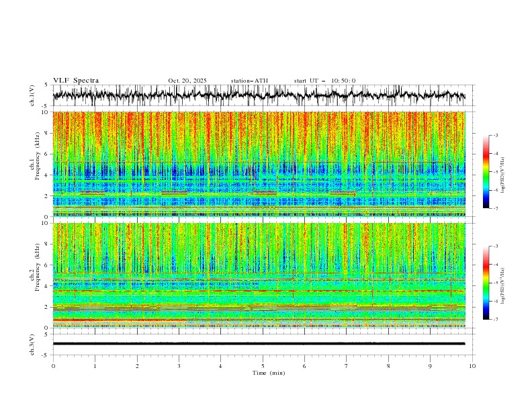The height and width of the screenshot is (411, 532).
Task: Select the "start UT = 10:50:0" label
Action: pos(324,81)
